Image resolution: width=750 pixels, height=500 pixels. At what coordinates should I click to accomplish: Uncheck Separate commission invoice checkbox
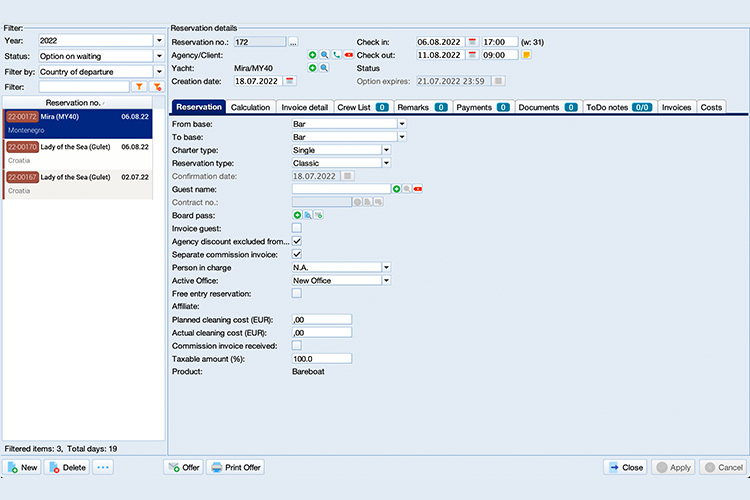(297, 254)
